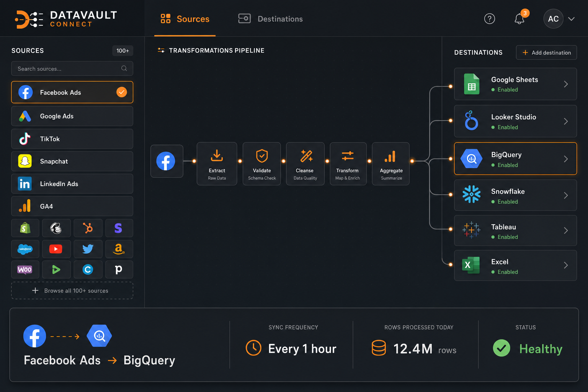Choose the green play triangle source icon
This screenshot has height=392, width=588.
(x=56, y=269)
